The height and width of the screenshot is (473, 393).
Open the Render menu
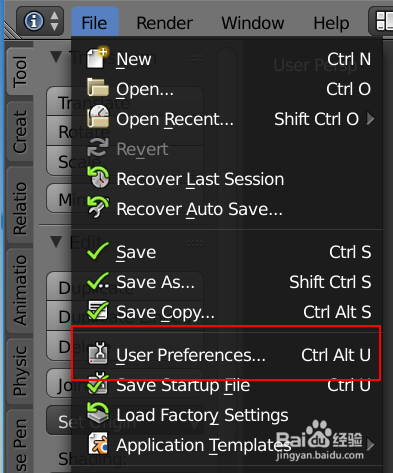pos(164,23)
